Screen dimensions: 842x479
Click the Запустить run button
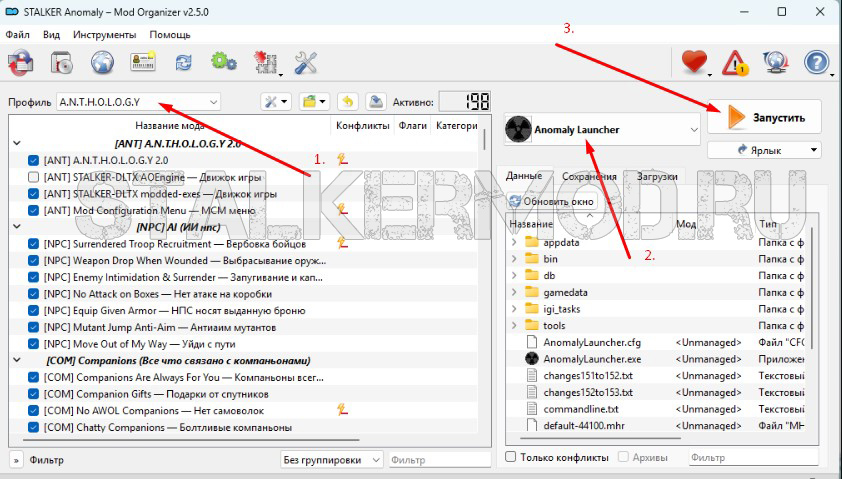(764, 117)
